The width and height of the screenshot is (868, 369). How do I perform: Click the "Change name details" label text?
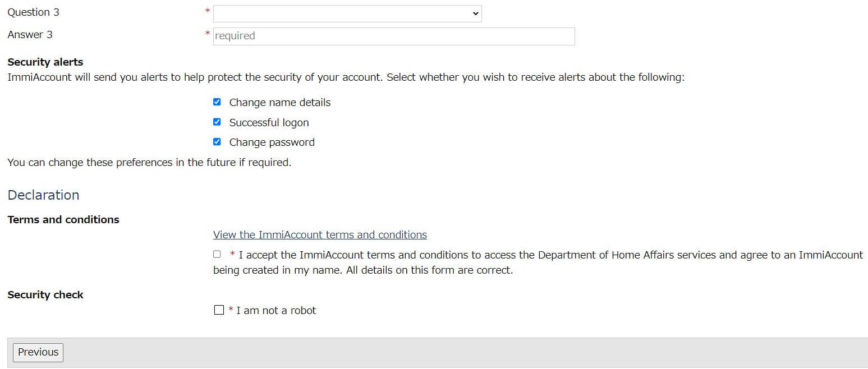[279, 103]
